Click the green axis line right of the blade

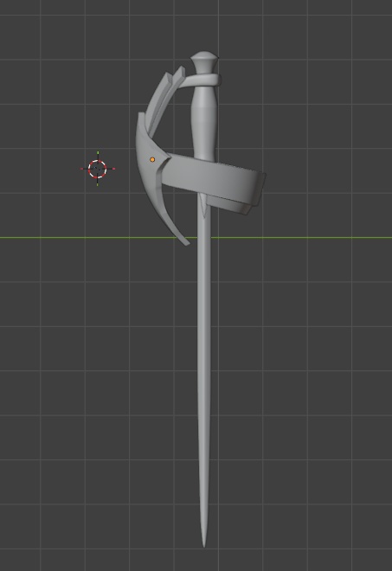click(x=302, y=238)
